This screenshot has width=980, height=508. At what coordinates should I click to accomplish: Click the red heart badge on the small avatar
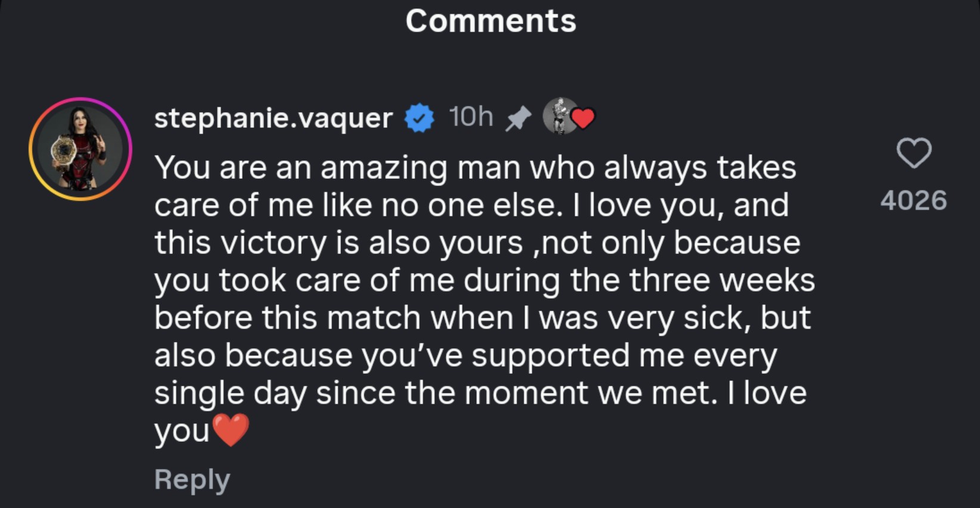coord(584,119)
